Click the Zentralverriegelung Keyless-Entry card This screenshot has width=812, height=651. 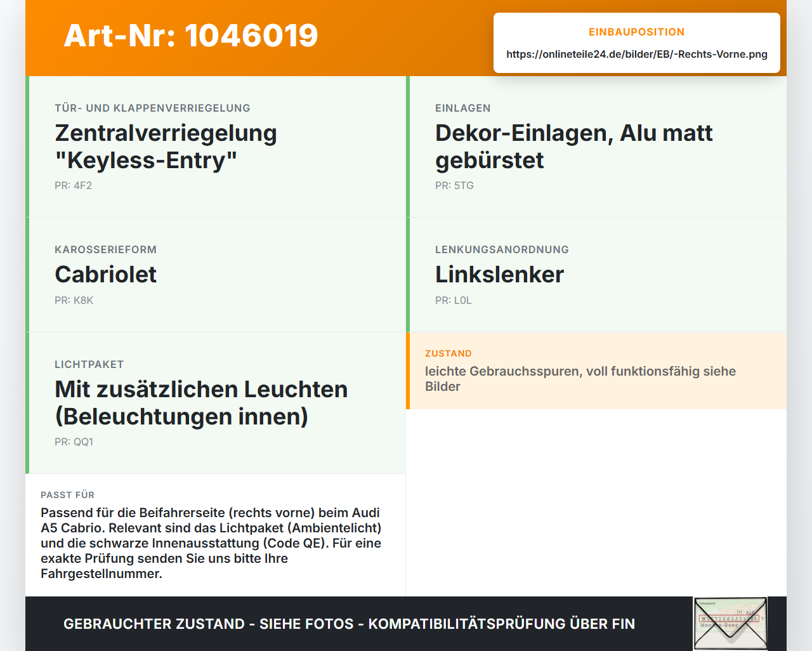pyautogui.click(x=216, y=147)
